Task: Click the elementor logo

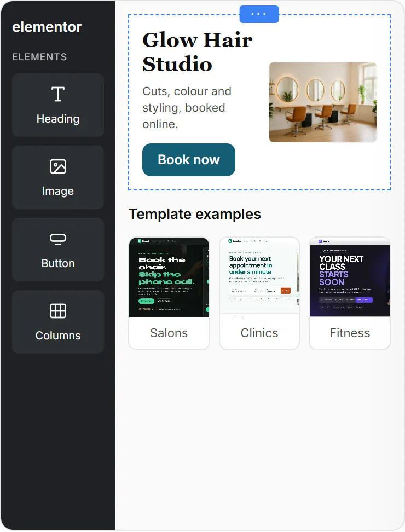Action: pyautogui.click(x=47, y=27)
